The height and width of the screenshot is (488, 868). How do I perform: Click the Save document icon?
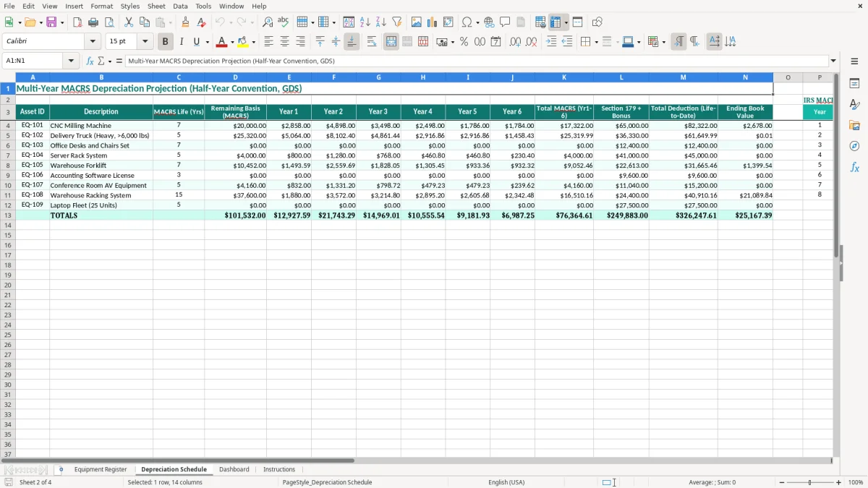point(51,22)
